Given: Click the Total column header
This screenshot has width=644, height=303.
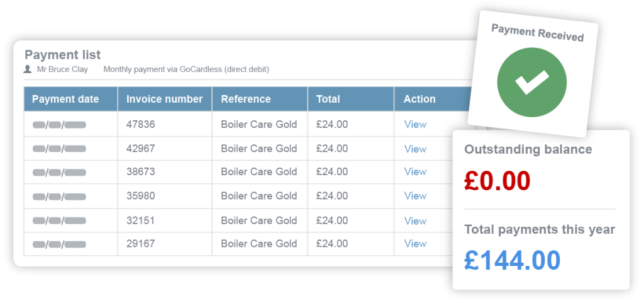Looking at the screenshot, I should (x=328, y=99).
